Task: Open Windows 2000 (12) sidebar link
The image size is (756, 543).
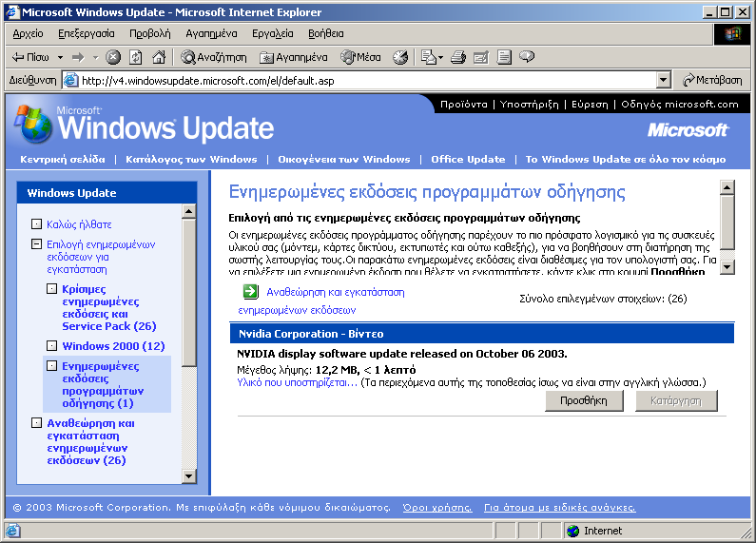Action: (113, 346)
